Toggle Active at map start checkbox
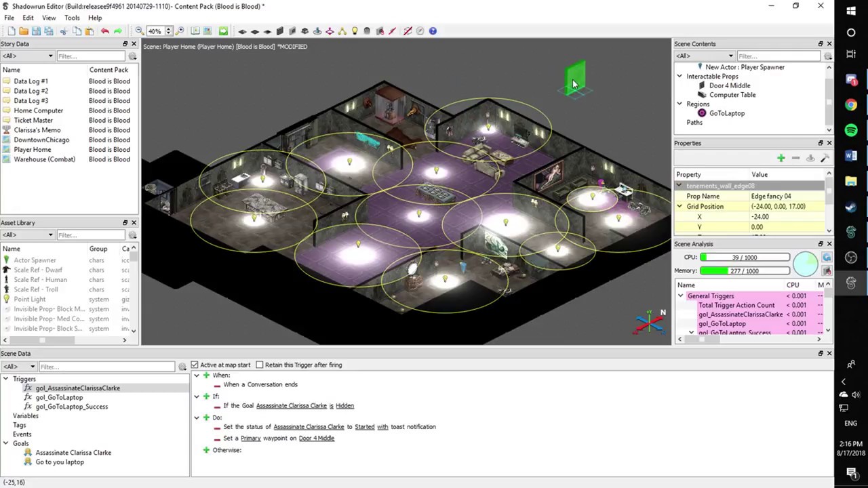 point(195,365)
